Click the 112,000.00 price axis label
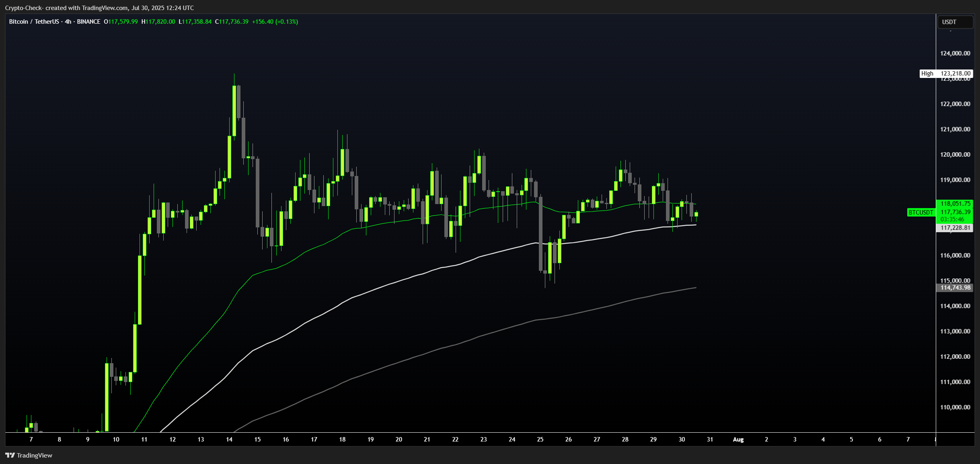The width and height of the screenshot is (980, 464). 955,357
